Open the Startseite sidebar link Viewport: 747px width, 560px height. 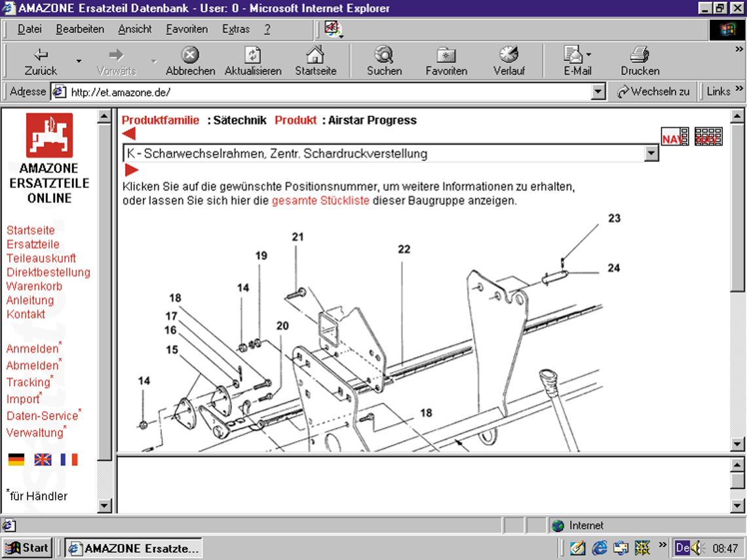31,231
